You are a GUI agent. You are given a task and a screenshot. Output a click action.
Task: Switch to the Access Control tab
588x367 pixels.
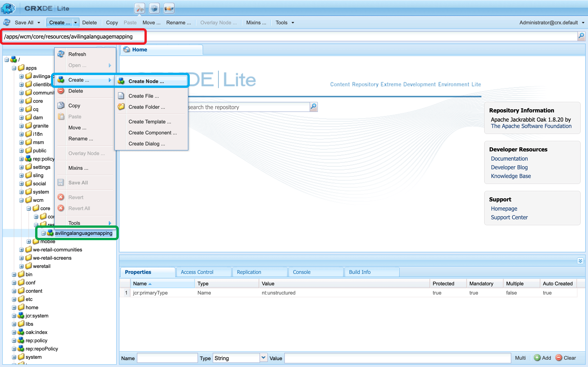click(x=197, y=272)
